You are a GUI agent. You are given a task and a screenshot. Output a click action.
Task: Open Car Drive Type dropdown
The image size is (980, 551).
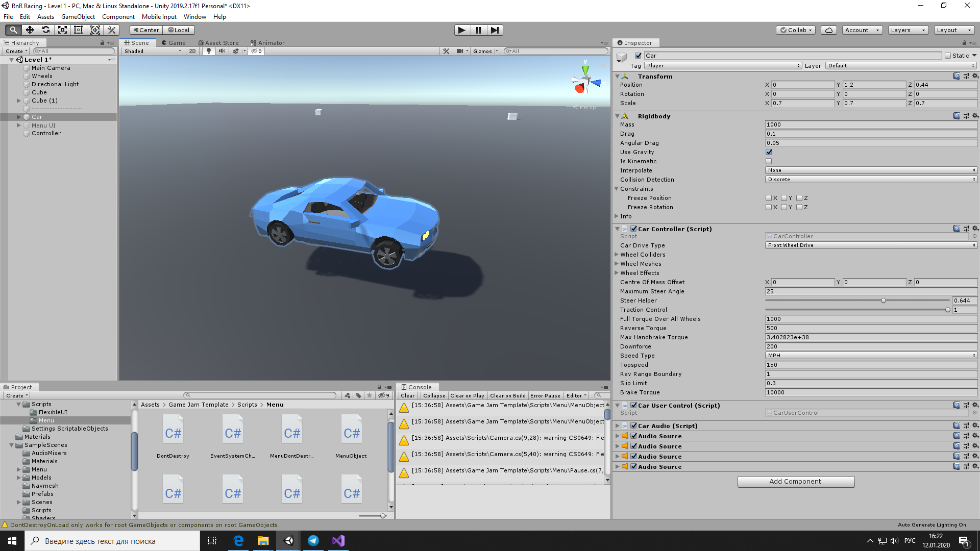pyautogui.click(x=871, y=245)
